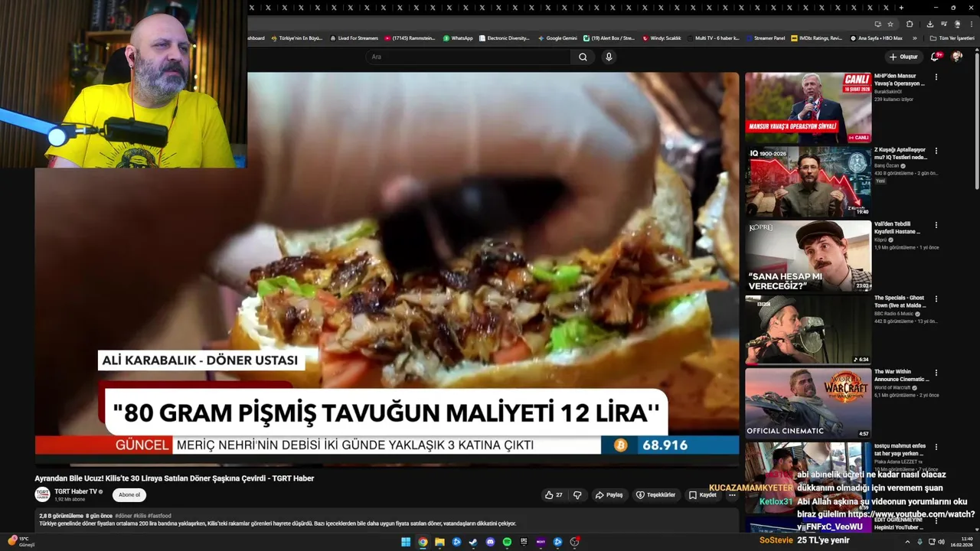Open options for Vali'den Tebdili Kıyafetli video
This screenshot has height=551, width=980.
(x=936, y=225)
